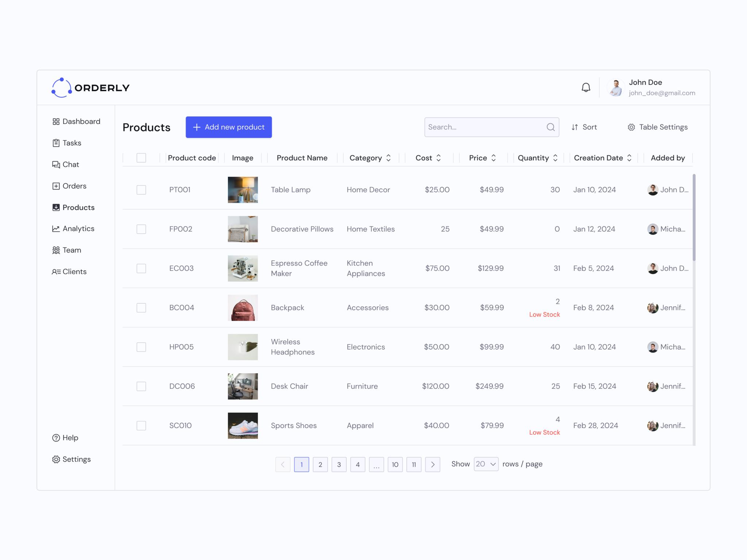Sort by Quantity column arrows

coord(555,158)
